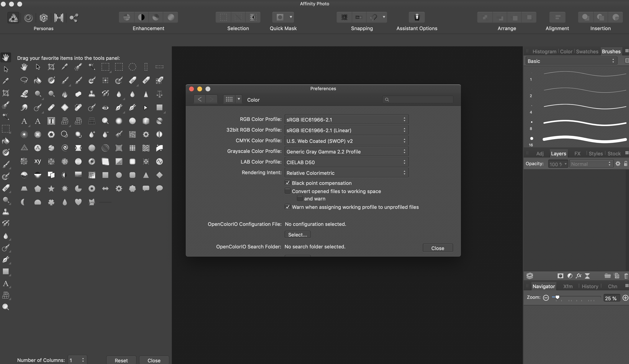This screenshot has height=364, width=629.
Task: Pick the Heart shape tool in the customize grid
Action: click(x=78, y=202)
